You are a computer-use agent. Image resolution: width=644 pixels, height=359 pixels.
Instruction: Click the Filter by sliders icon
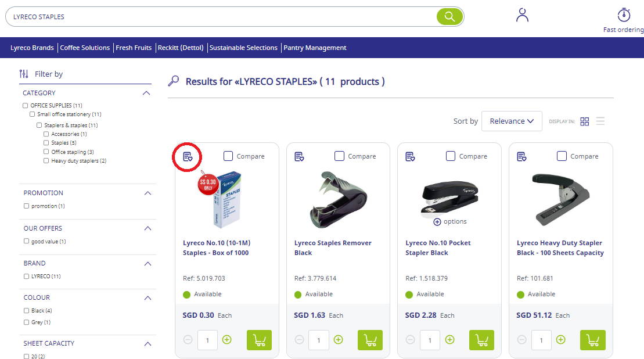(x=24, y=74)
